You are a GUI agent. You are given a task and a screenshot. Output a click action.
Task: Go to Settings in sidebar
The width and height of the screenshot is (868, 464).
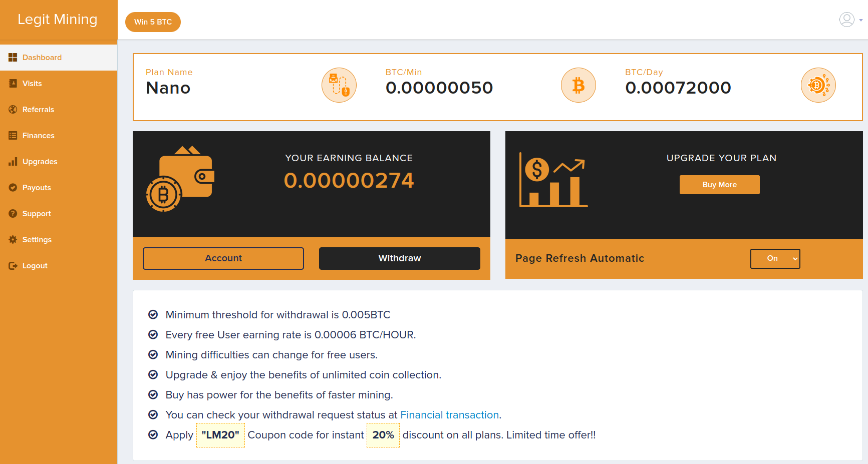59,240
